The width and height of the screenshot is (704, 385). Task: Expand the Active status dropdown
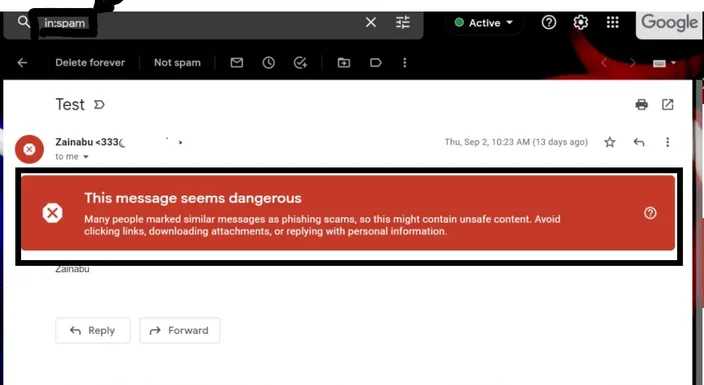click(x=484, y=23)
